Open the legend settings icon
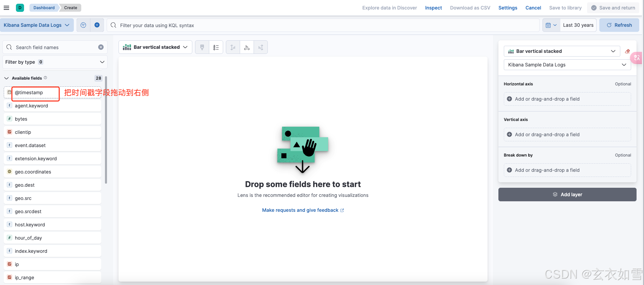The height and width of the screenshot is (285, 644). pyautogui.click(x=216, y=47)
